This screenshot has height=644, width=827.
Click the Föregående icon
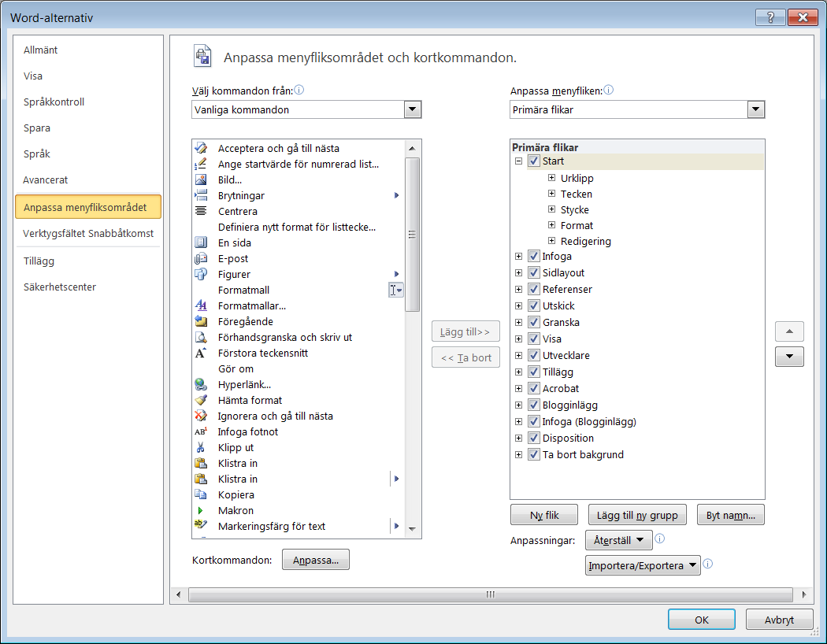click(201, 321)
